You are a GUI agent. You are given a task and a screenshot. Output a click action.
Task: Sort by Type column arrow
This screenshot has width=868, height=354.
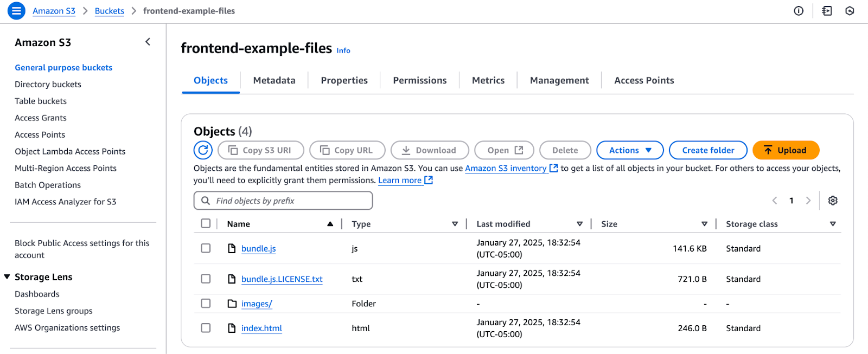pos(455,224)
